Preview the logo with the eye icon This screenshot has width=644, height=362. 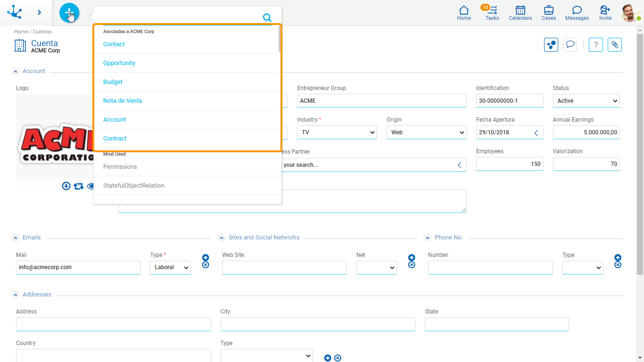pos(91,186)
